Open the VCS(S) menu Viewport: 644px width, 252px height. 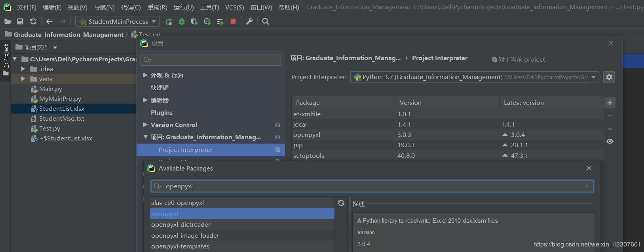234,7
